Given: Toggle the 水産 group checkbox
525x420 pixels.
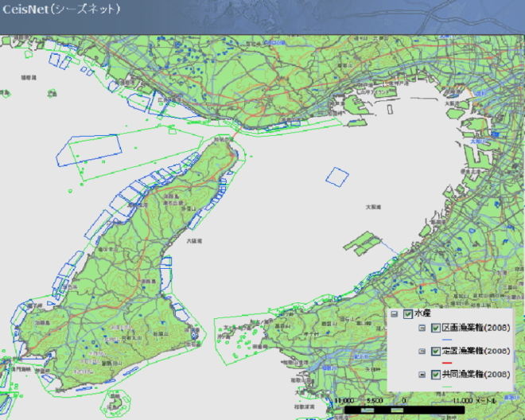Looking at the screenshot, I should pos(408,314).
